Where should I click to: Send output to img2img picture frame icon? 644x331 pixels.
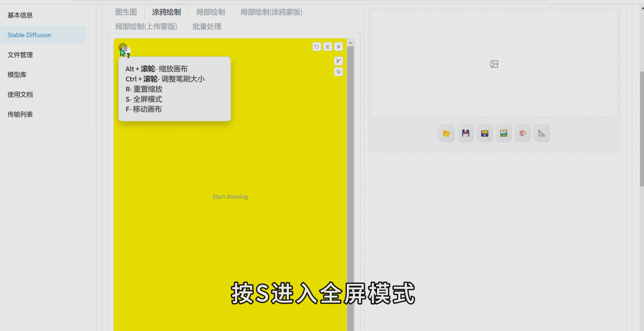pos(504,133)
